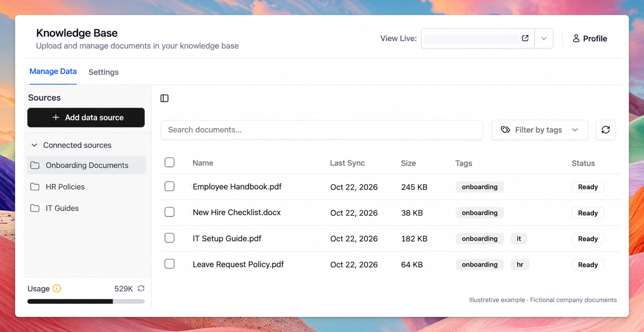Show usage info icon
The width and height of the screenshot is (644, 332).
57,289
